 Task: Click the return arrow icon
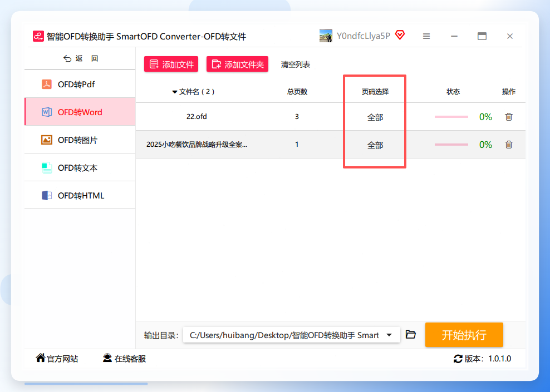pyautogui.click(x=67, y=58)
